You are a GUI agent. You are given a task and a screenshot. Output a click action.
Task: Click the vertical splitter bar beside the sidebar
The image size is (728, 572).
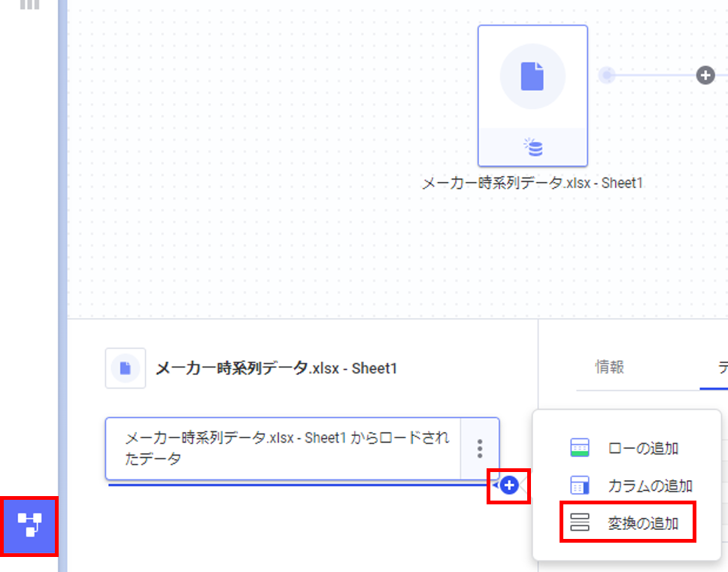62,286
